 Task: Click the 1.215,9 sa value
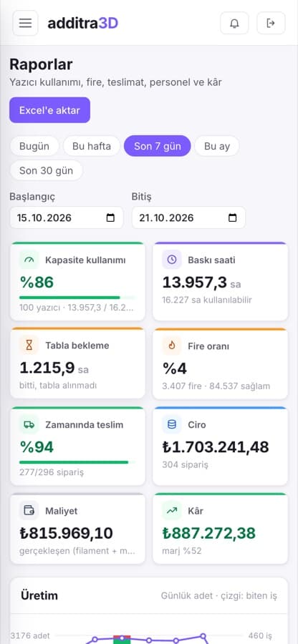click(x=54, y=368)
